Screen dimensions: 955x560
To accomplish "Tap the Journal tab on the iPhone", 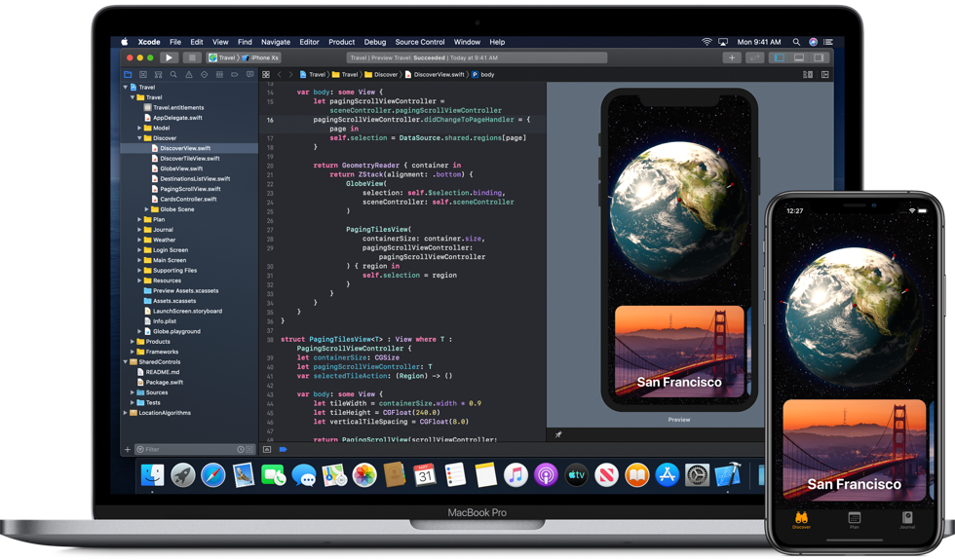I will [x=907, y=520].
